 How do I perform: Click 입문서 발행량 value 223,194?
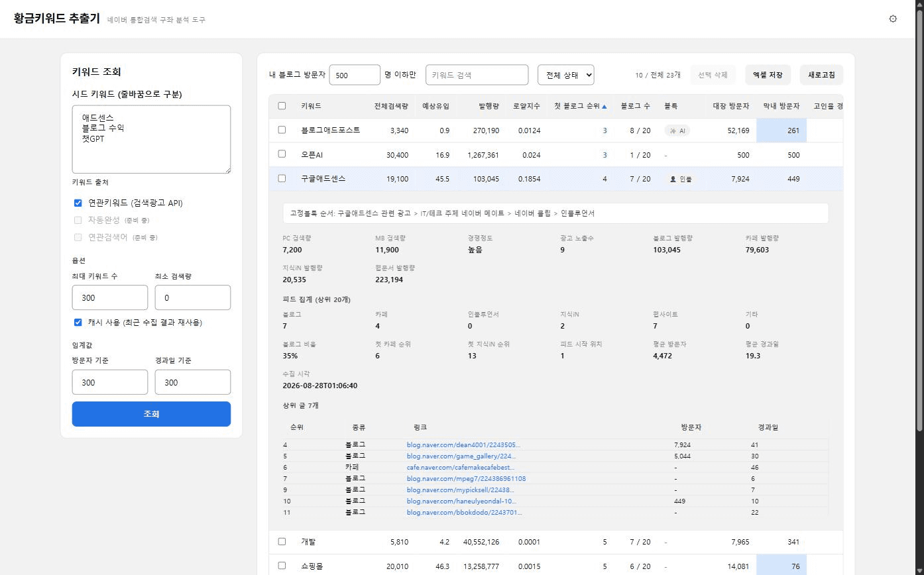click(389, 280)
